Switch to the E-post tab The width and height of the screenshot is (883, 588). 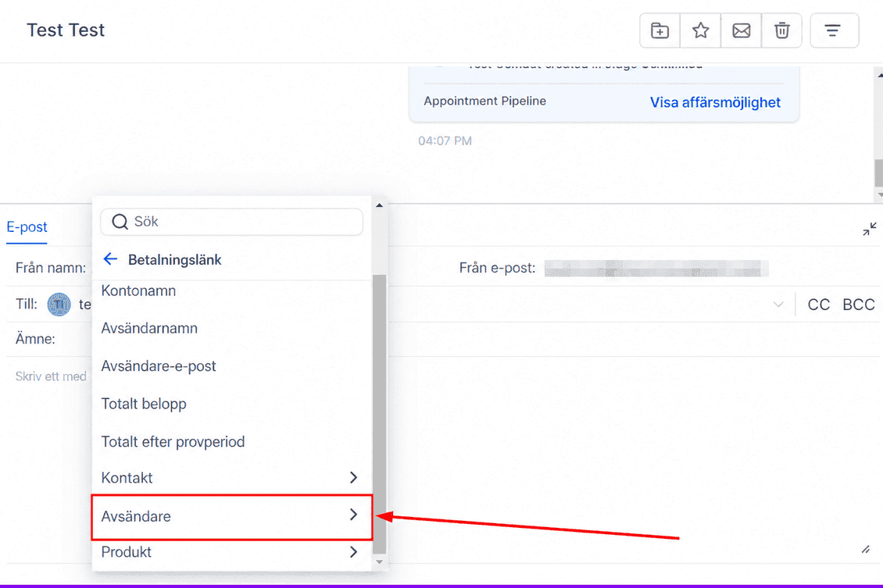point(27,226)
